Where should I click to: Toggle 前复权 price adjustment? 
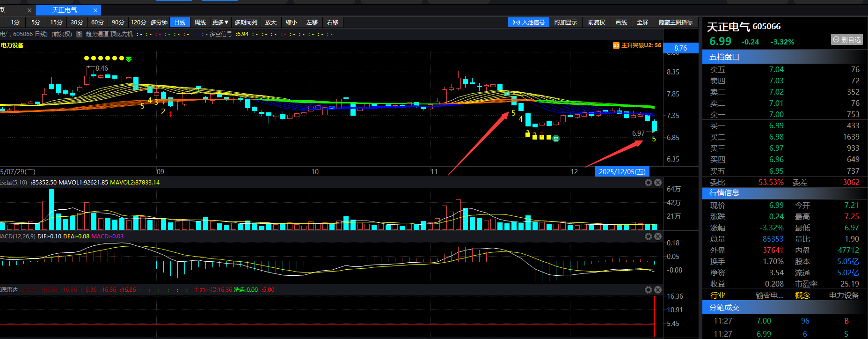tap(597, 22)
